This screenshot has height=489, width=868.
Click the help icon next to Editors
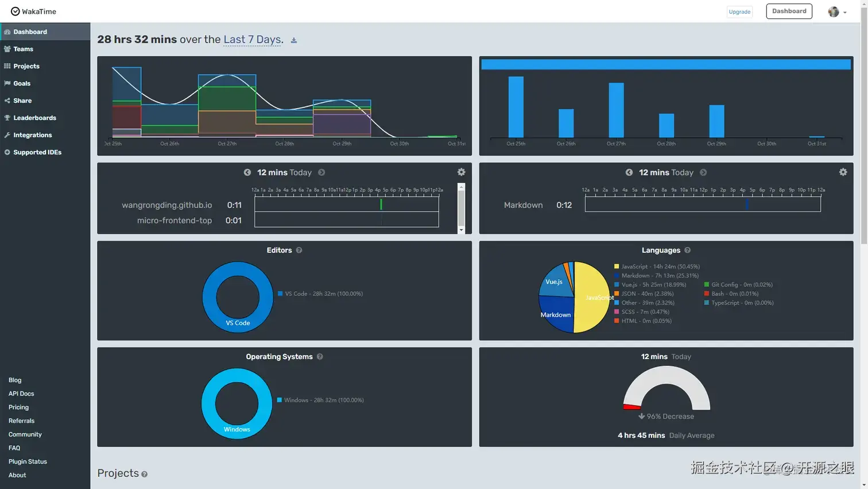click(299, 250)
